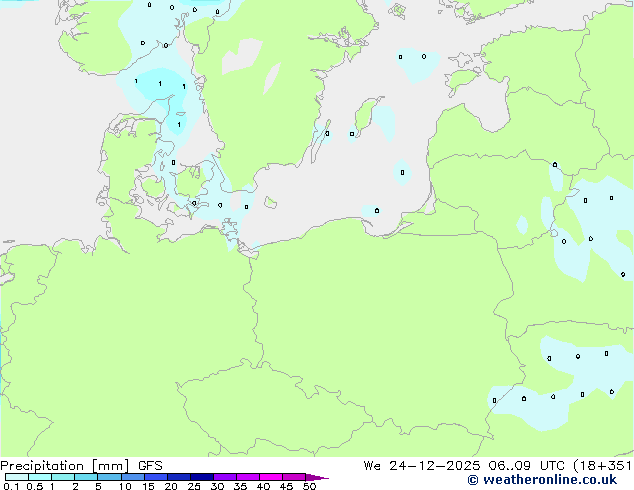Screen dimensions: 634x490
Task: Click the 0.5–1 mm legend color swatch
Action: pyautogui.click(x=40, y=477)
